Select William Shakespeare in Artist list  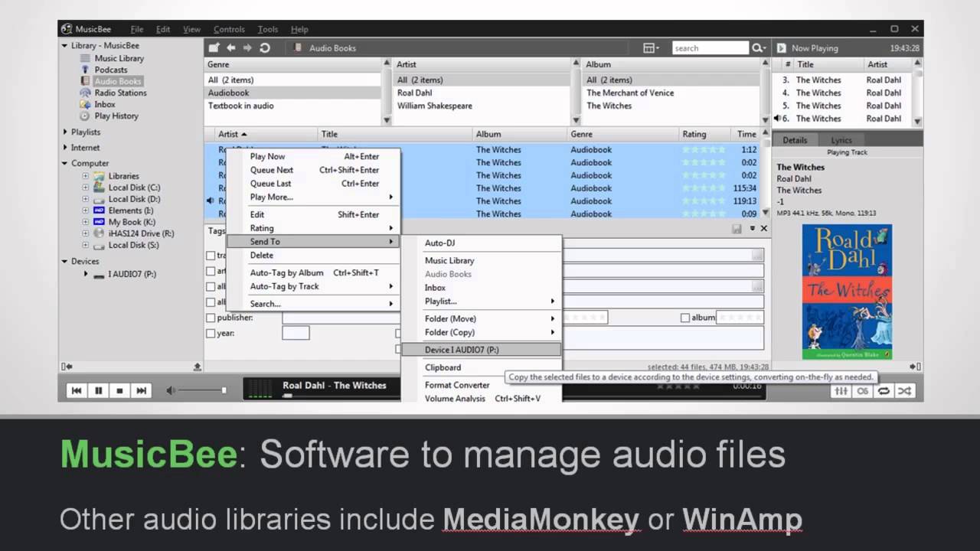[x=434, y=106]
